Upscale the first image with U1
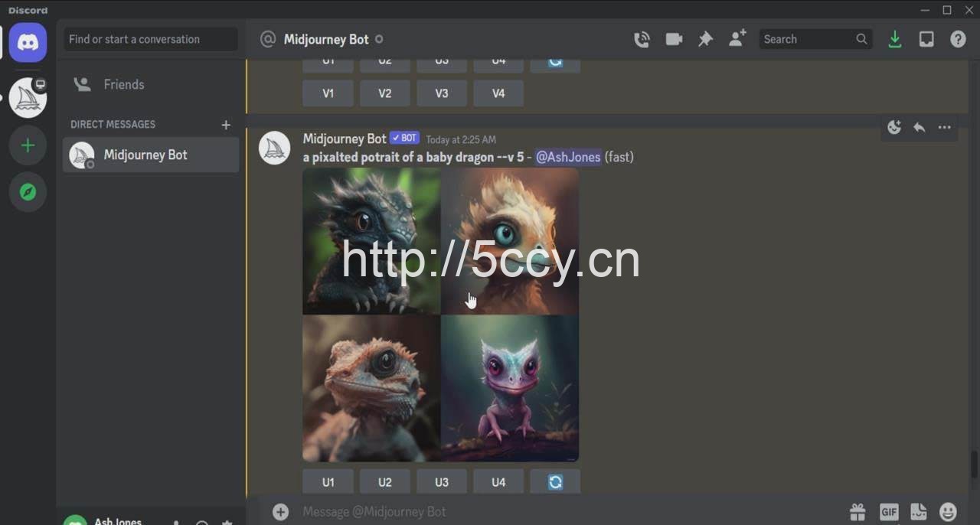The image size is (980, 525). 328,482
